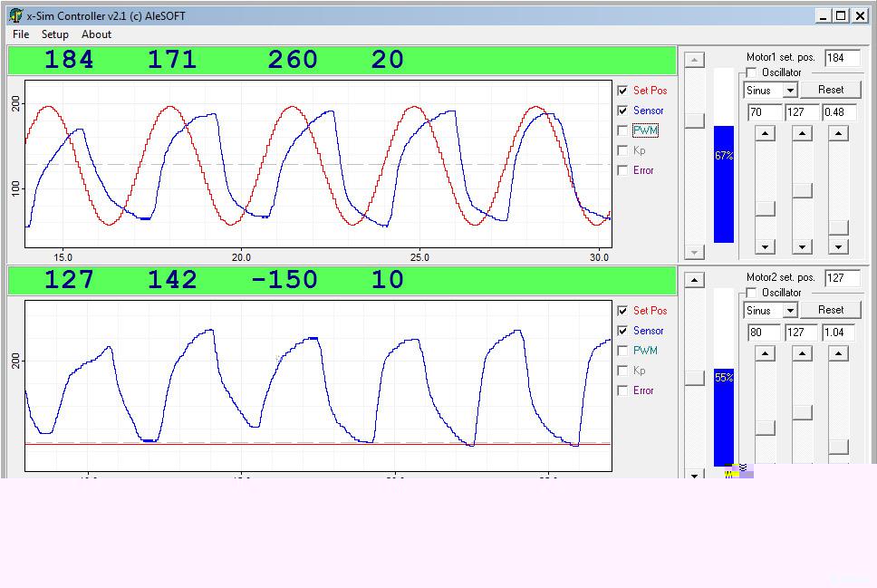Click Motor1 main position slider thumb
877x588 pixels.
(694, 120)
